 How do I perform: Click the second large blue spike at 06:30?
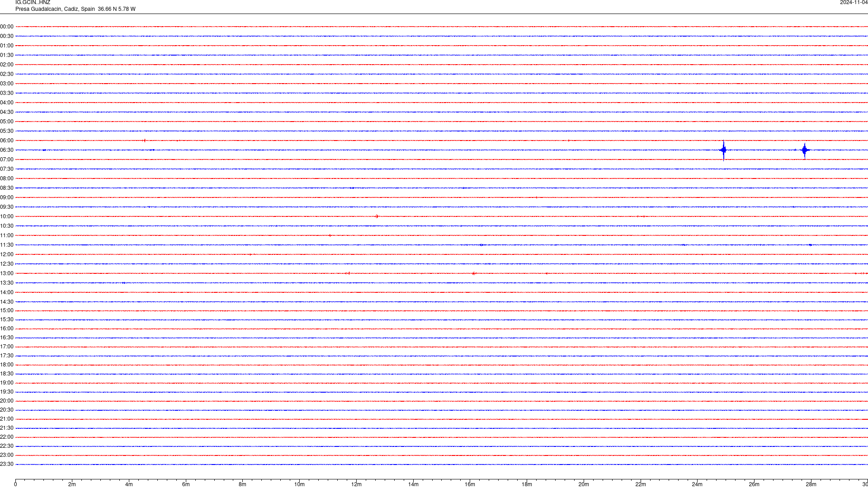805,150
